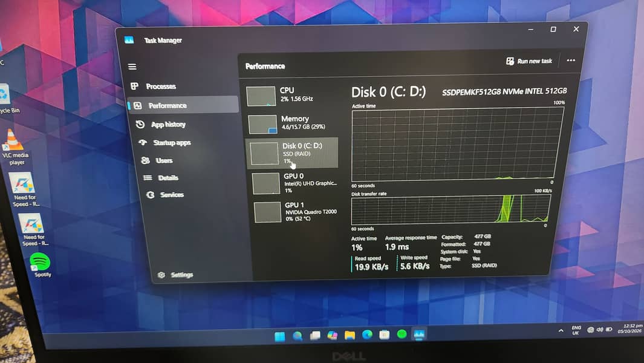Select the Disk 0 (C: D:) entry
The height and width of the screenshot is (363, 644).
pyautogui.click(x=293, y=153)
